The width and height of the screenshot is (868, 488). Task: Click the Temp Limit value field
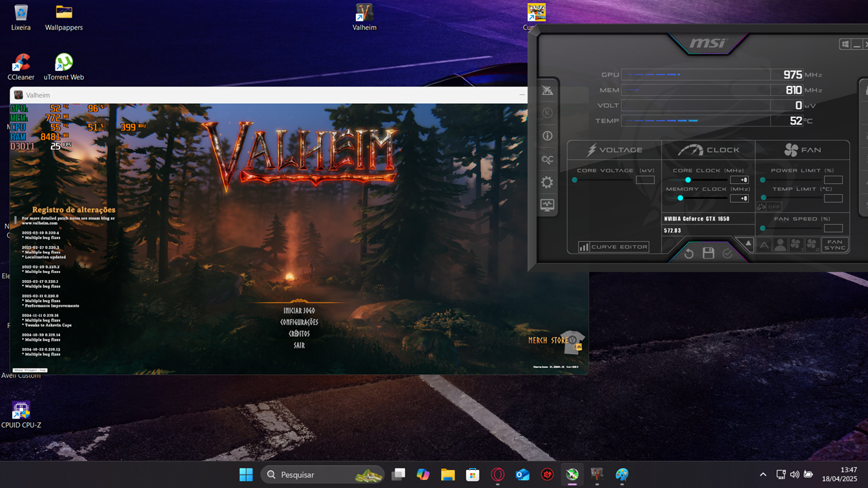(833, 198)
